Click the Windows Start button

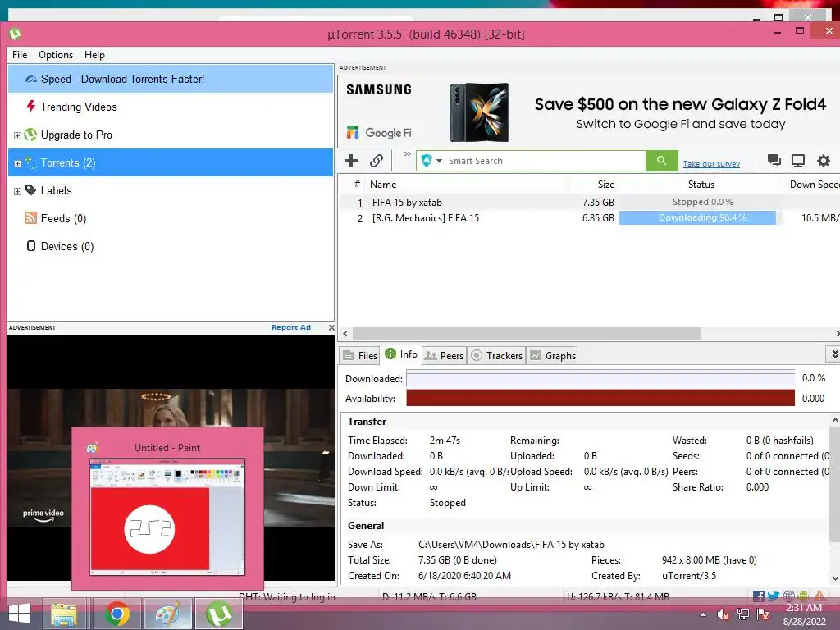pos(20,614)
